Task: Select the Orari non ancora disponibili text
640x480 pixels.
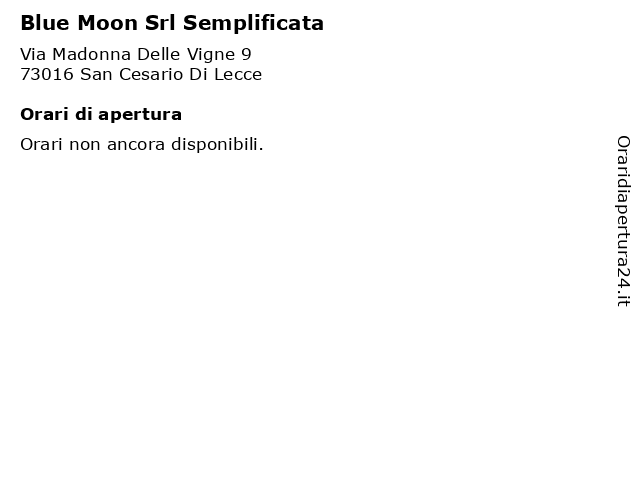Action: coord(142,144)
